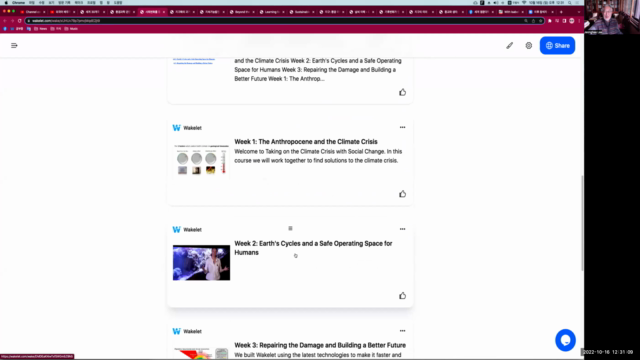Click the pencil edit icon

[x=509, y=45]
